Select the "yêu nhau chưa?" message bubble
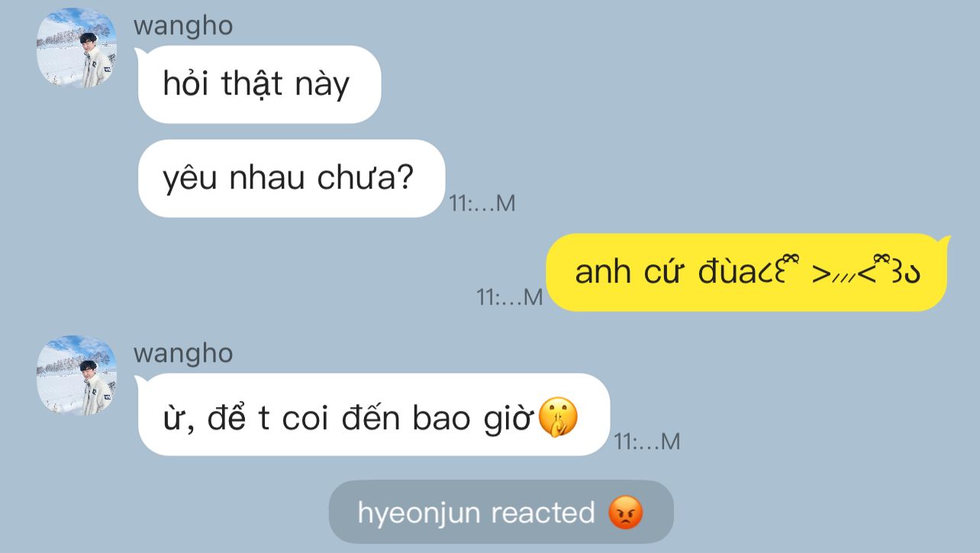Viewport: 980px width, 553px height. [291, 178]
